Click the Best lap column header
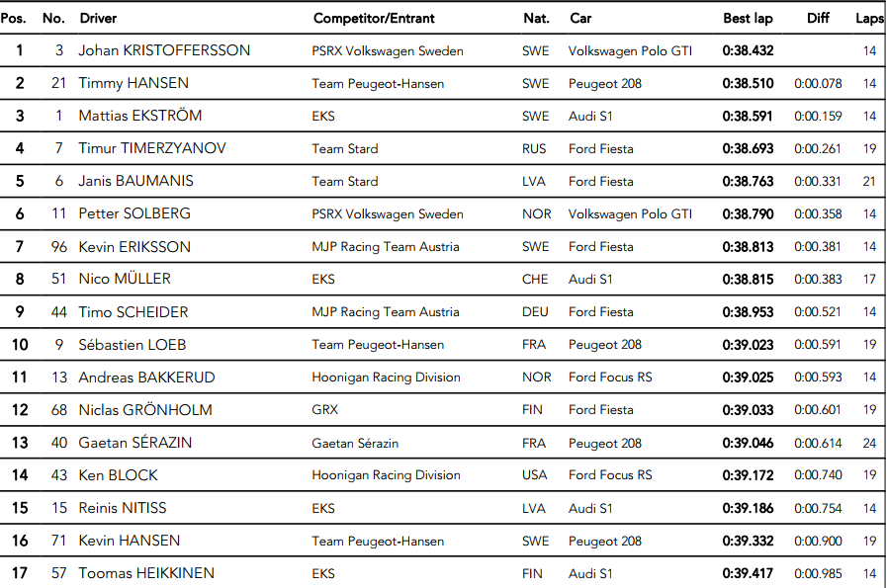 coord(748,18)
